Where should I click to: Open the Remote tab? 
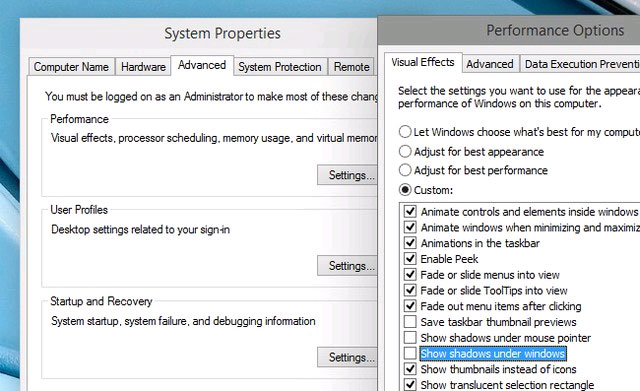[x=351, y=67]
